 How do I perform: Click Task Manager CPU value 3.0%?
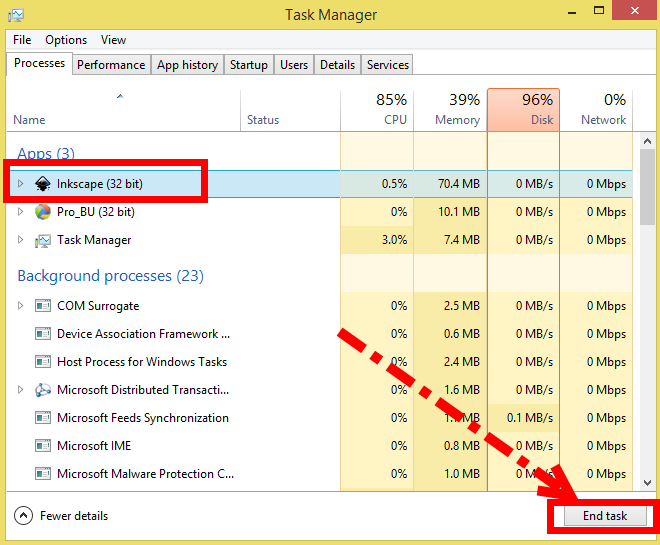(x=394, y=240)
